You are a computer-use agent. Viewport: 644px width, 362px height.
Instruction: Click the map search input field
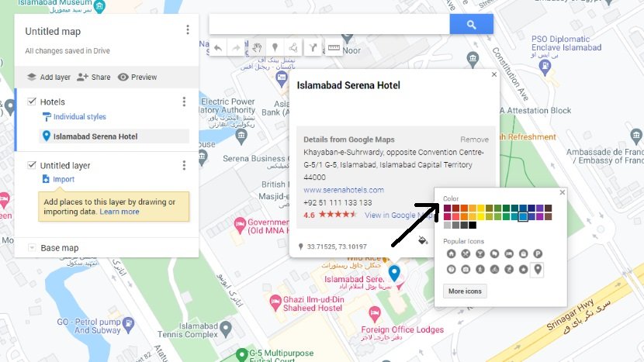tap(330, 25)
